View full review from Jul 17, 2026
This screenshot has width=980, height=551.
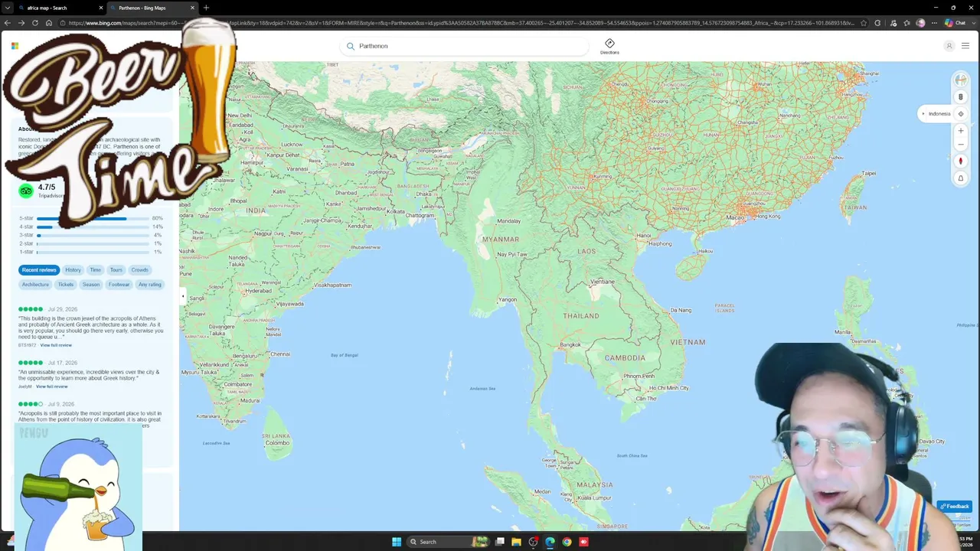click(x=52, y=386)
